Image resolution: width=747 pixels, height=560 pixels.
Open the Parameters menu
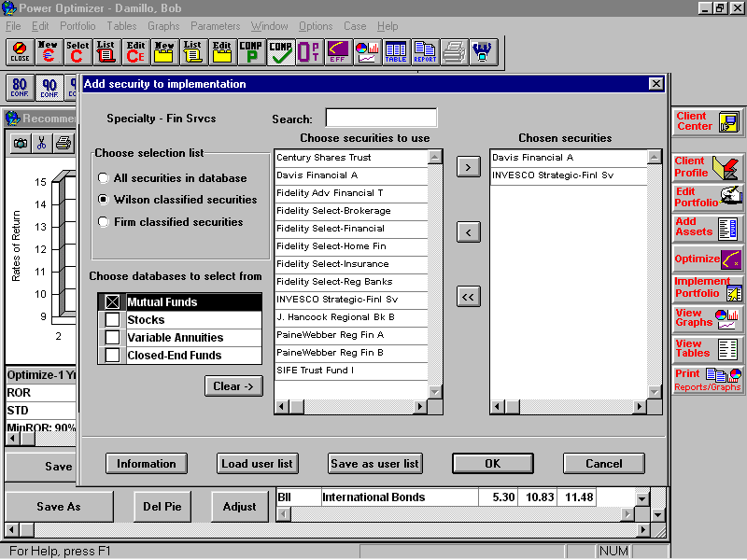point(216,26)
